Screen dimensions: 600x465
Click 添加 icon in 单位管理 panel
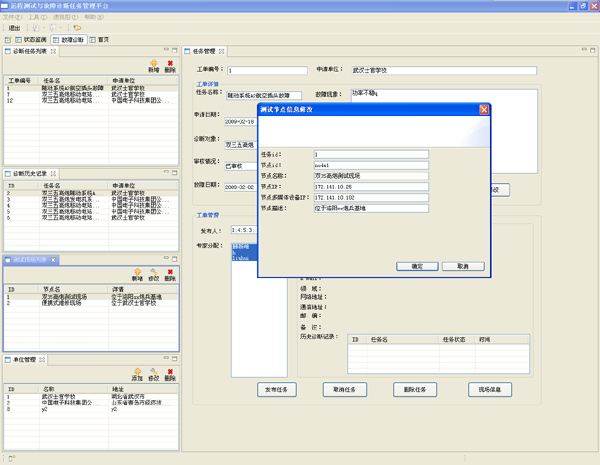pos(137,372)
